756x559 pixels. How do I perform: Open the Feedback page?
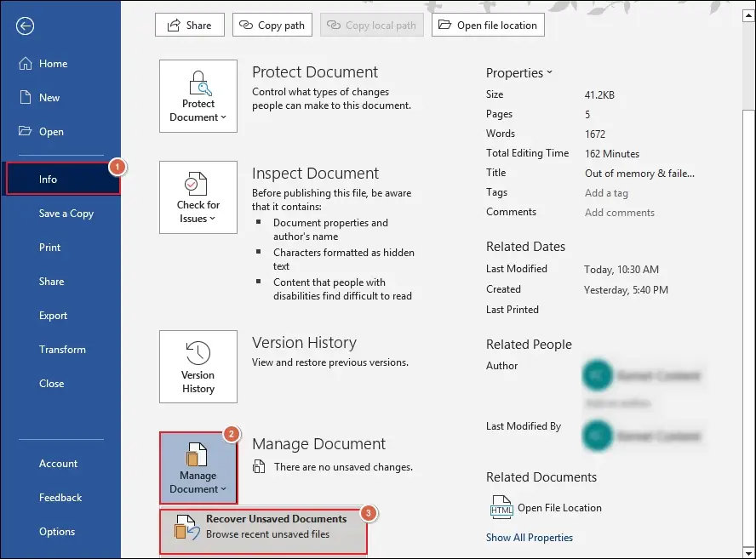pyautogui.click(x=60, y=498)
